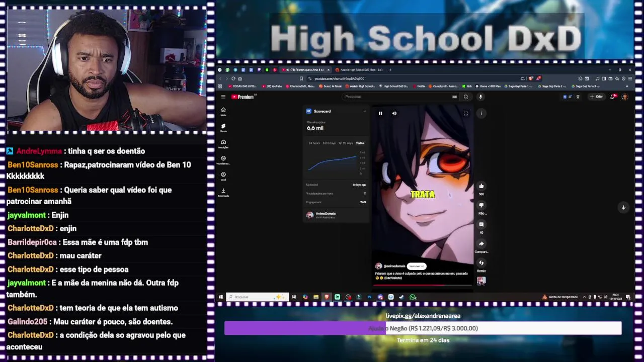Toggle fullscreen on the Shorts player

point(465,113)
